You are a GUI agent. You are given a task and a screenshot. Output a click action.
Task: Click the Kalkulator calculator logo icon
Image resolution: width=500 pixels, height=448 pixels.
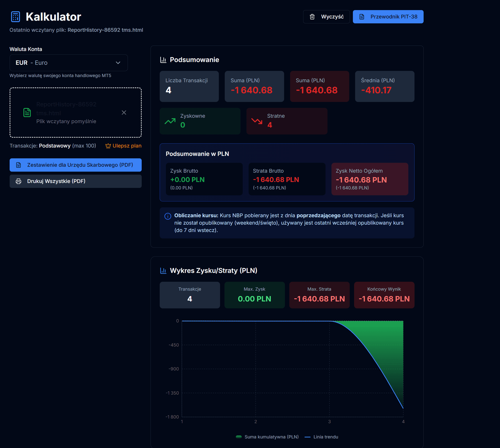point(15,17)
